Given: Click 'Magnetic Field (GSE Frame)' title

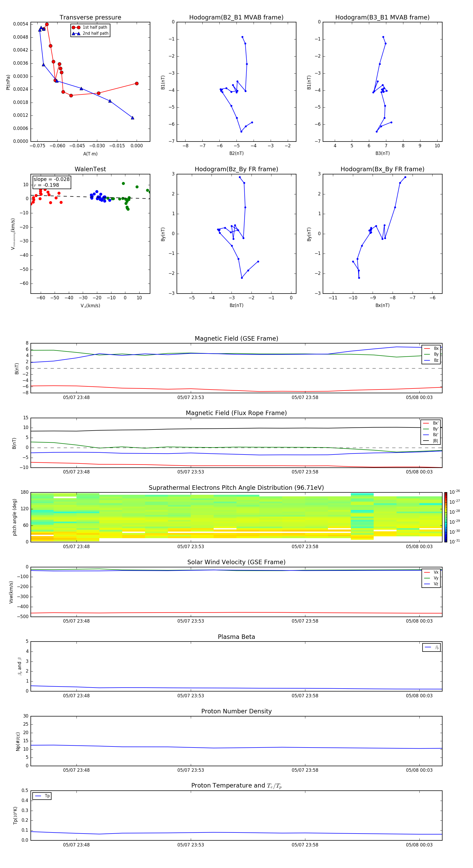Looking at the screenshot, I should click(x=236, y=339).
